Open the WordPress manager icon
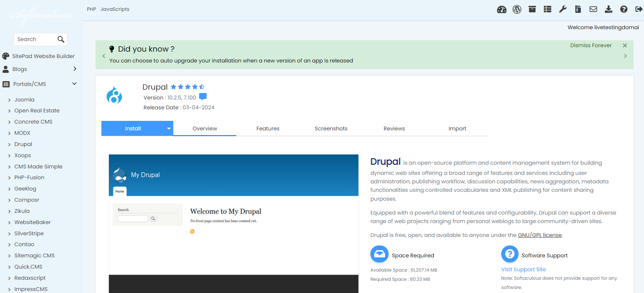 [517, 10]
